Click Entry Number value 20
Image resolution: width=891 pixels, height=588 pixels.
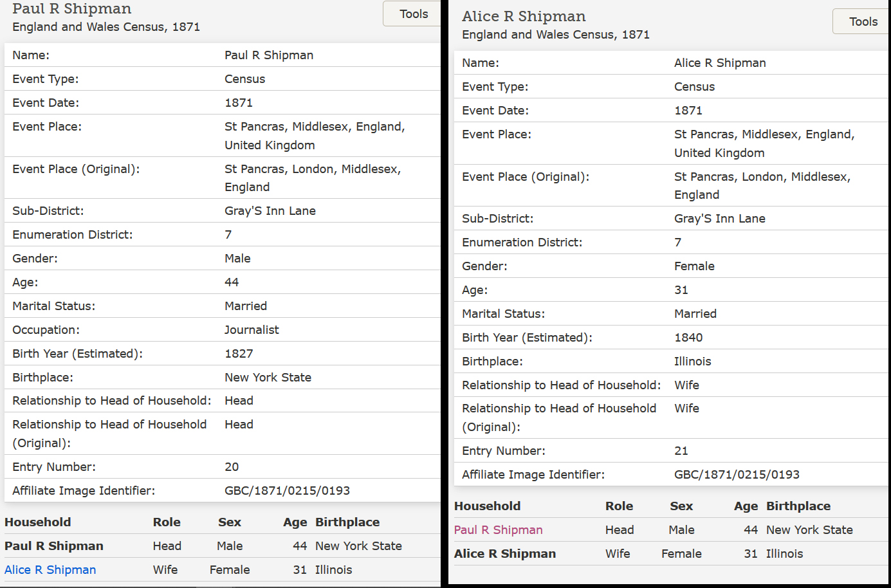232,467
